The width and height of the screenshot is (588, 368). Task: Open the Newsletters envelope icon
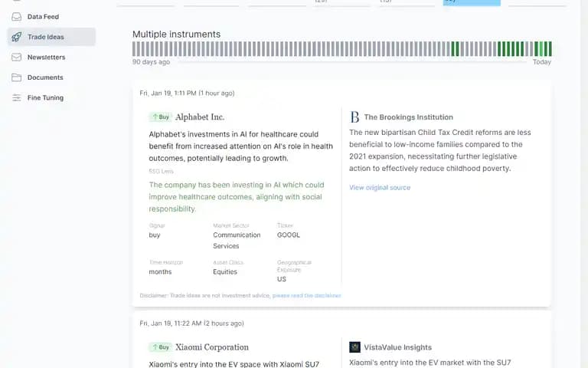pyautogui.click(x=16, y=57)
